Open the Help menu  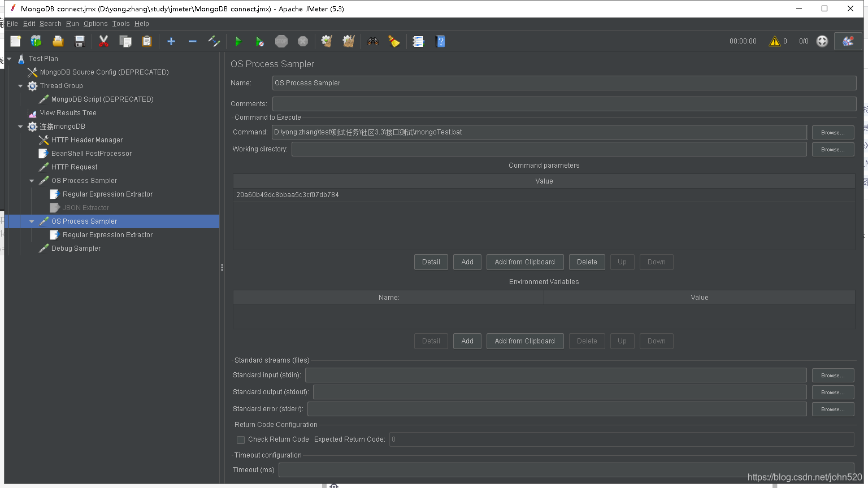[x=142, y=24]
